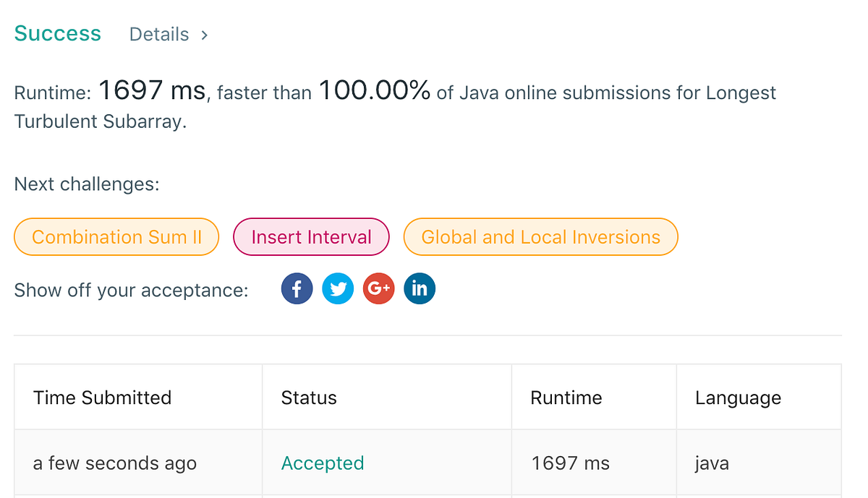Share acceptance on LinkedIn

pyautogui.click(x=420, y=289)
